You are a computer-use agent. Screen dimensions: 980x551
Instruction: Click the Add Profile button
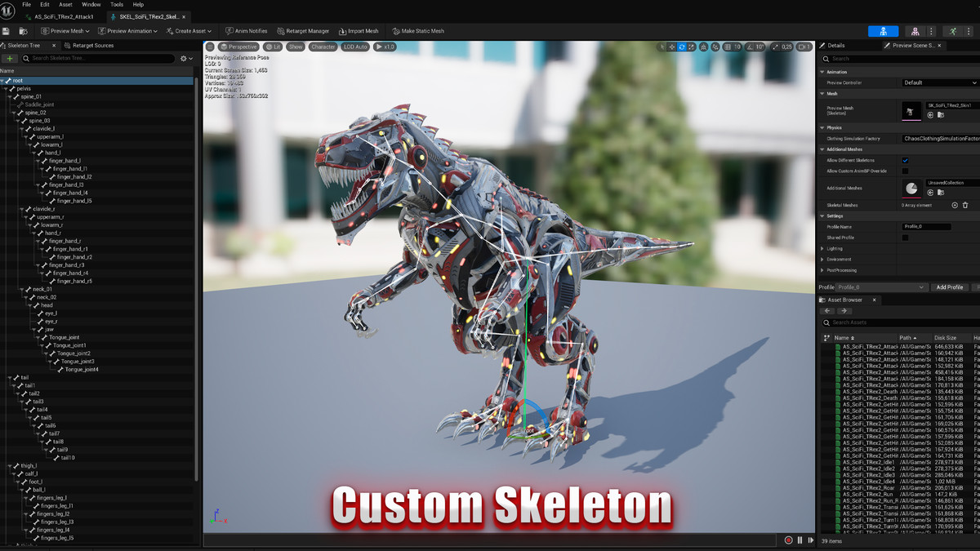(x=951, y=287)
